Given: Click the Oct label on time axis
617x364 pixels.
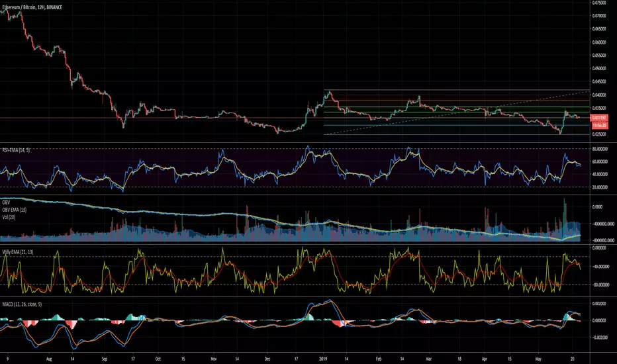Looking at the screenshot, I should click(x=158, y=359).
